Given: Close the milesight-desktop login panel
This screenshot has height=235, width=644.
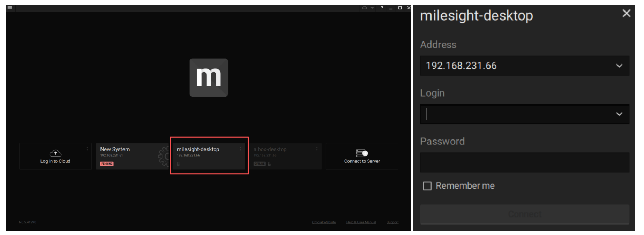Looking at the screenshot, I should 626,13.
